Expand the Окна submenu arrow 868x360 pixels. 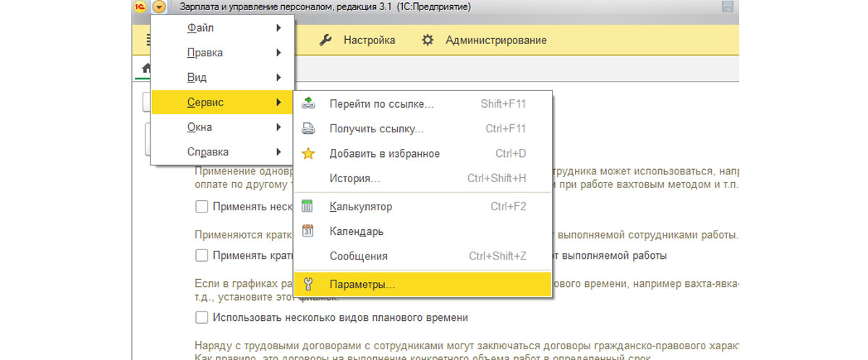point(278,127)
